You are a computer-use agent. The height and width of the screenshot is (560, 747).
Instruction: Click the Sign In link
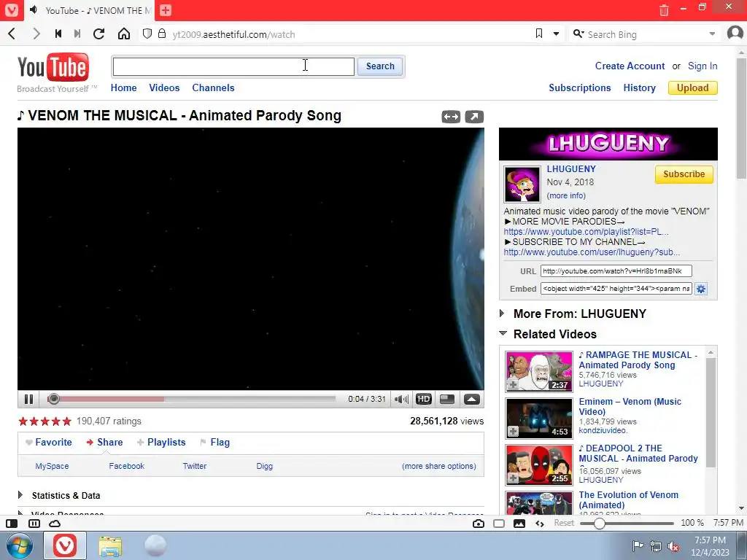pos(703,66)
